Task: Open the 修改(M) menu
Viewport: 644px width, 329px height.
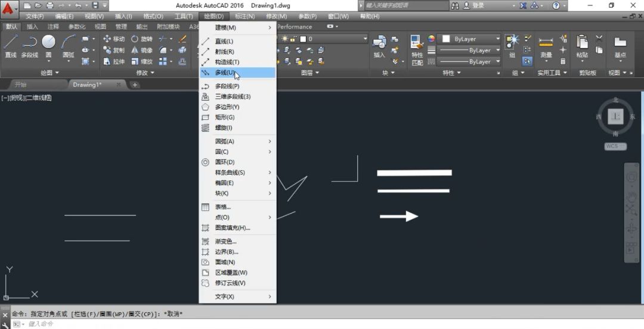Action: tap(277, 17)
